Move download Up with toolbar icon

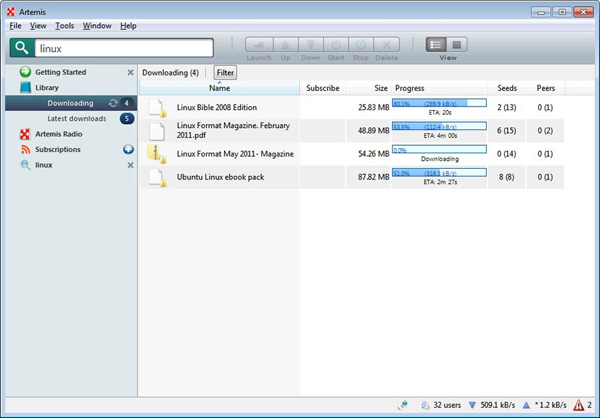pos(285,45)
